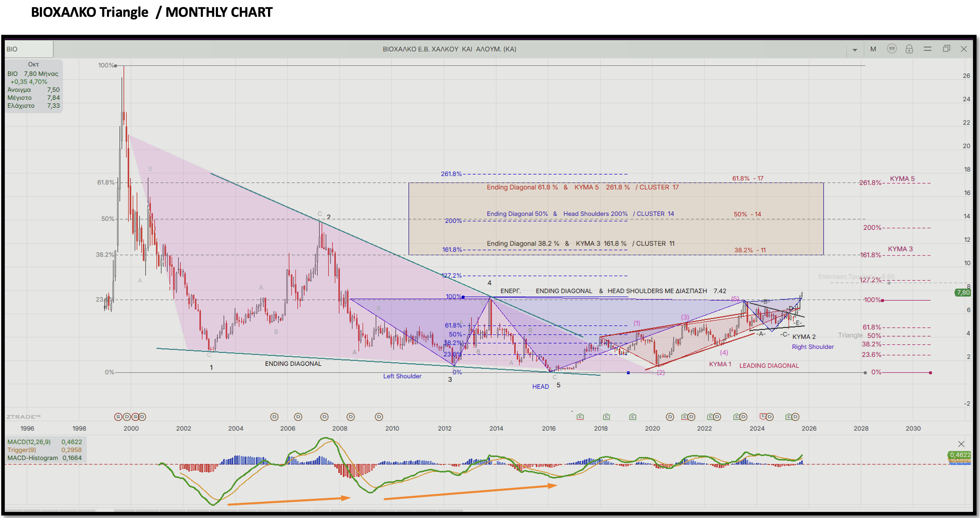Click the BIO ticker input field
980x518 pixels.
coord(29,49)
